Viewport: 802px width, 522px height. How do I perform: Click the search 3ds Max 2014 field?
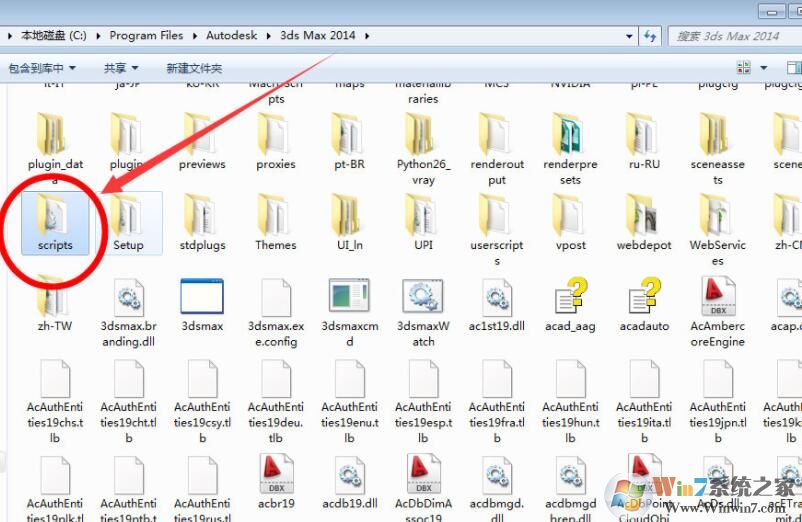735,36
